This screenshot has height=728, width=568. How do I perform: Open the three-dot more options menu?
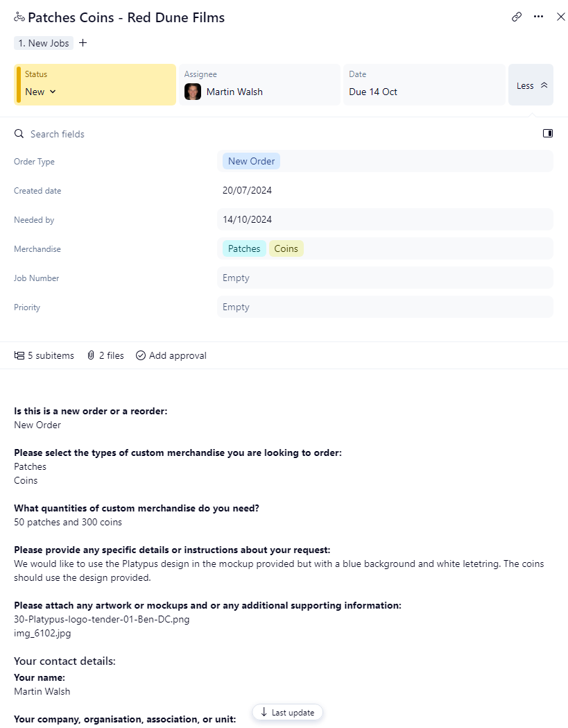[x=538, y=17]
